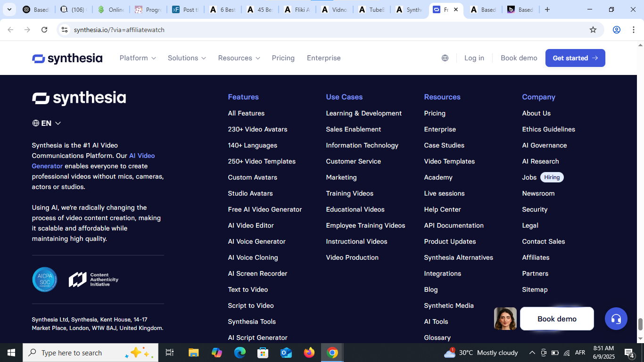Expand the Resources menu in header
This screenshot has width=644, height=362.
[x=239, y=58]
